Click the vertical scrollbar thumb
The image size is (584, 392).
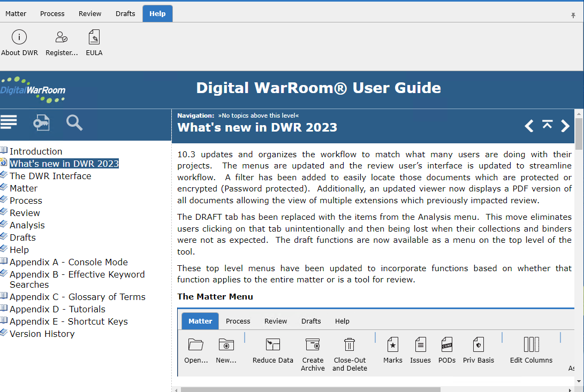(579, 134)
